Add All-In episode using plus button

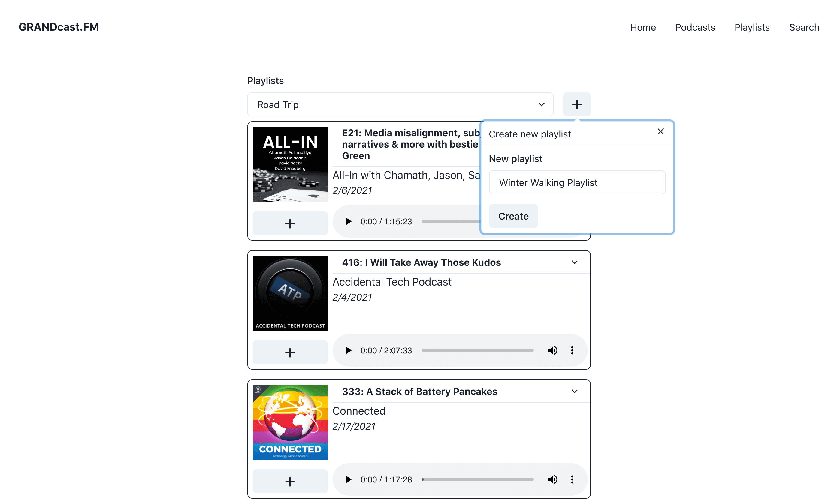point(290,223)
